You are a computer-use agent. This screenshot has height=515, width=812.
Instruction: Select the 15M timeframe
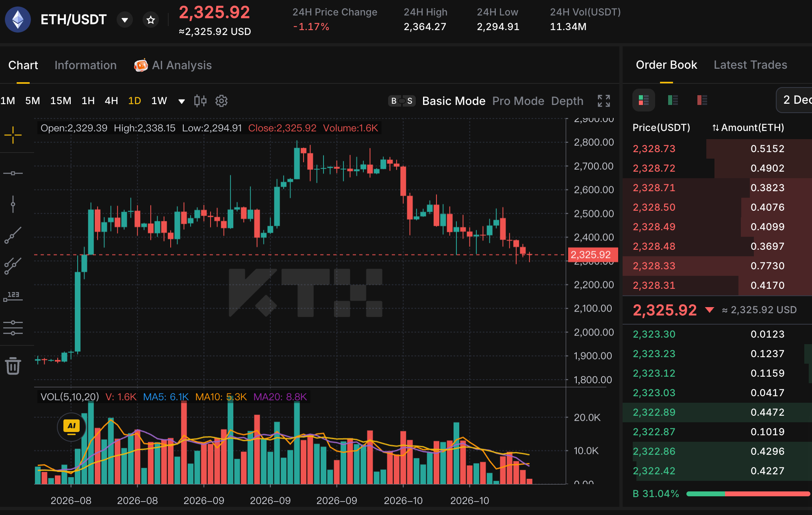[61, 100]
